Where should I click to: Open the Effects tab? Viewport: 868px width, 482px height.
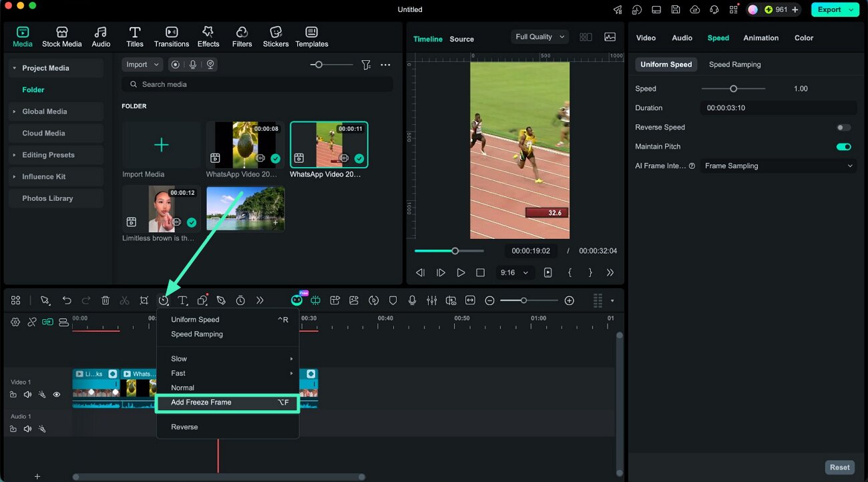click(208, 37)
